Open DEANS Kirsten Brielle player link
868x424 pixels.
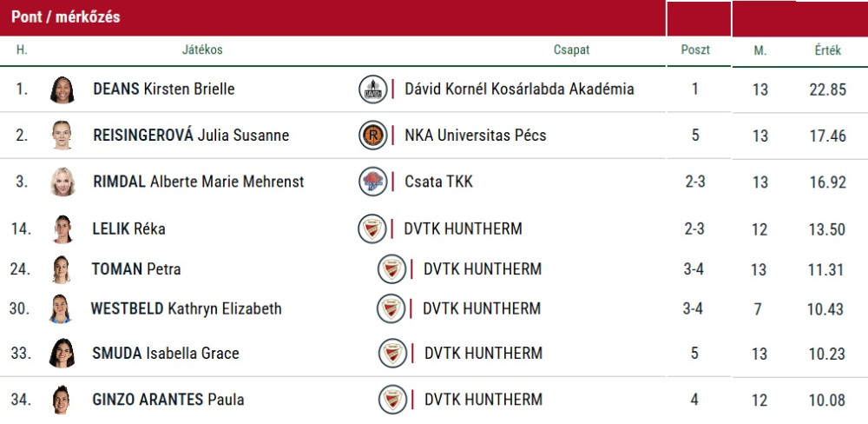[163, 89]
